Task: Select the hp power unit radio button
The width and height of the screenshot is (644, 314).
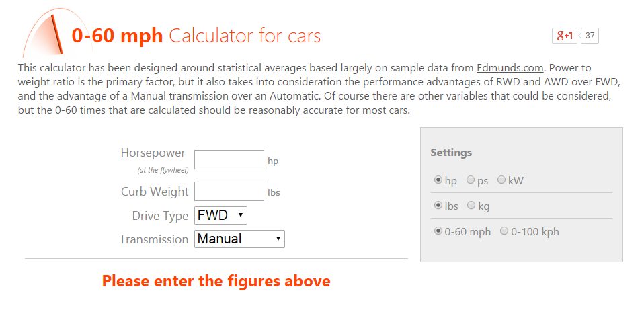Action: (x=438, y=180)
